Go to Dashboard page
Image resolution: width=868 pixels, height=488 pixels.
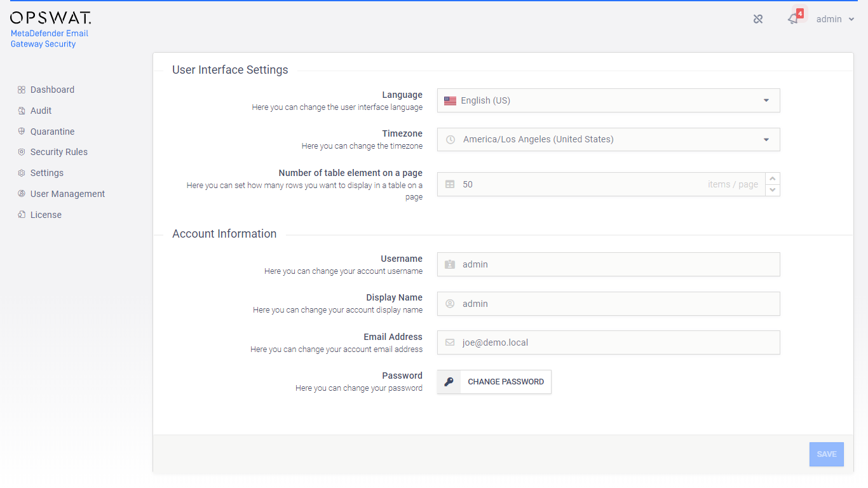pos(52,90)
